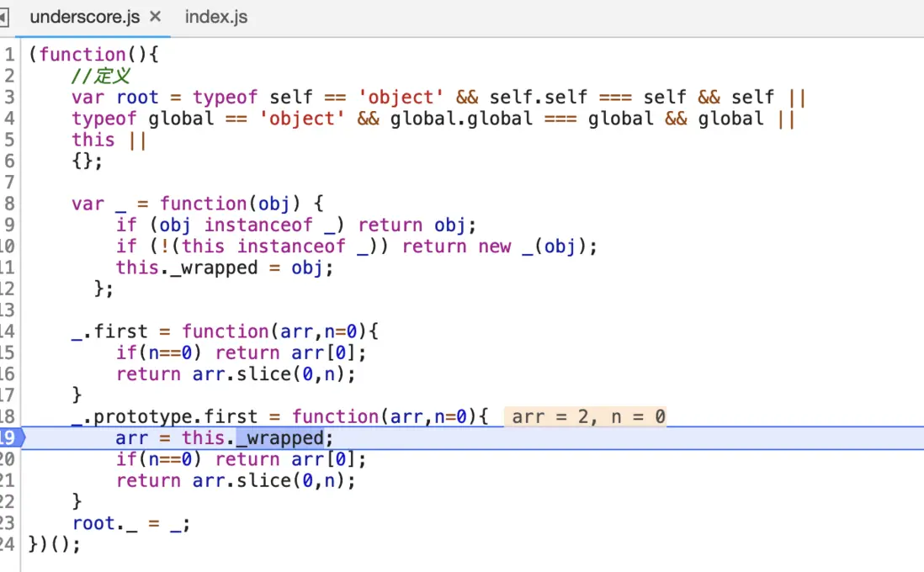Screen dimensions: 924x572
Task: Click line number 24 in gutter
Action: [x=7, y=544]
